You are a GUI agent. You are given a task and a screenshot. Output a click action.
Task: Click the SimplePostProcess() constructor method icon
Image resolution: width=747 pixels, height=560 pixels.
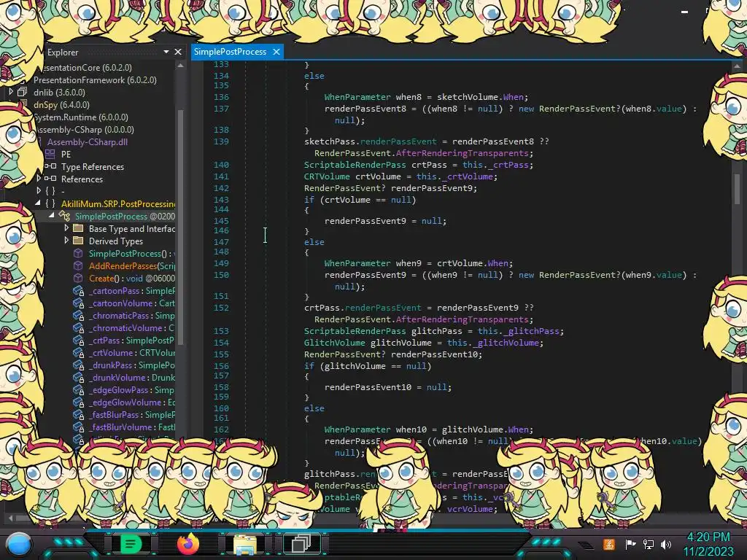78,253
